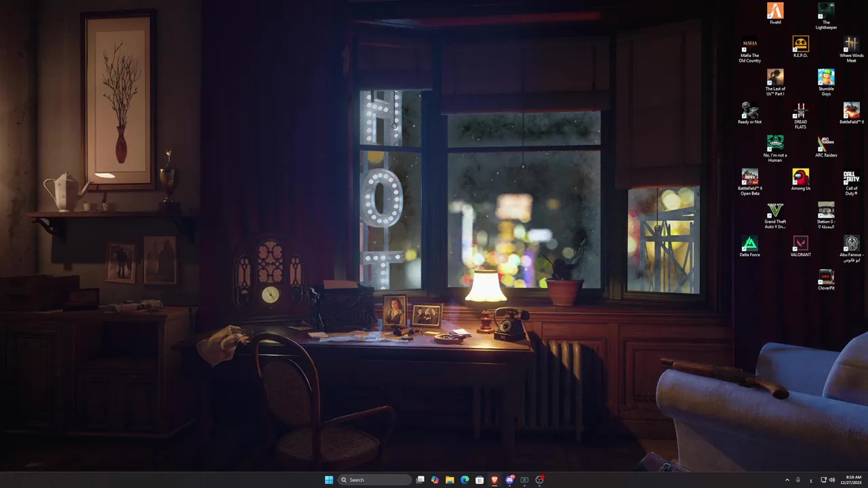Viewport: 868px width, 488px height.
Task: Select The Last of Us Part I shortcut
Action: (775, 83)
